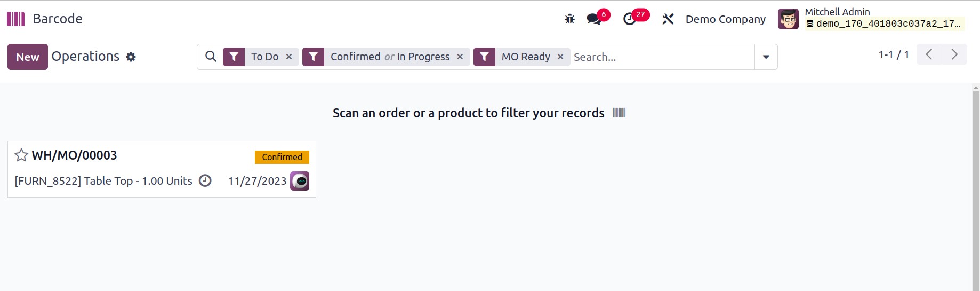Remove the Confirmed or In Progress filter
The width and height of the screenshot is (980, 291).
point(460,57)
